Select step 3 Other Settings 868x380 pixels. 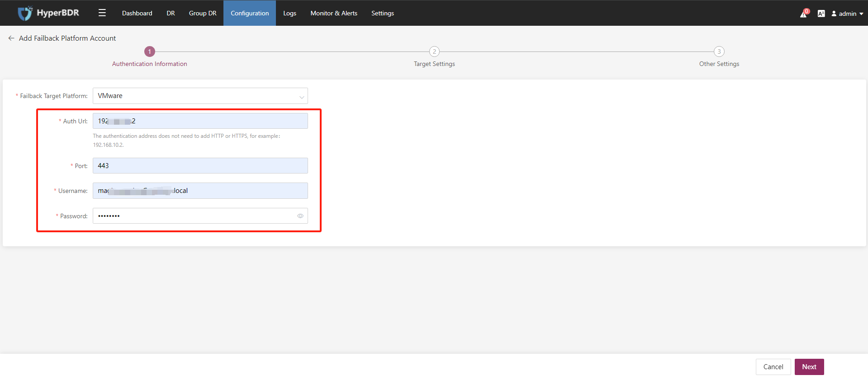(719, 57)
